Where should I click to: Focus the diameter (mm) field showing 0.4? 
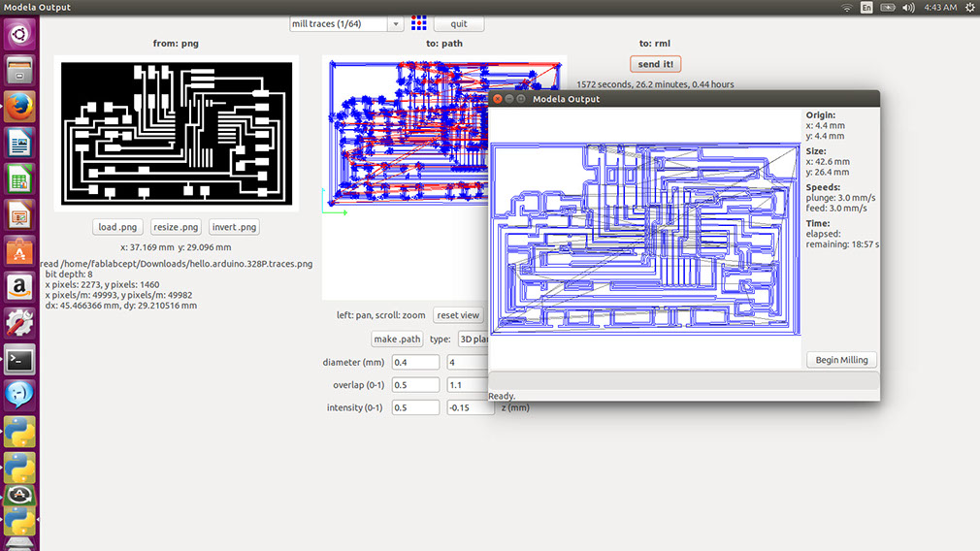[x=415, y=362]
